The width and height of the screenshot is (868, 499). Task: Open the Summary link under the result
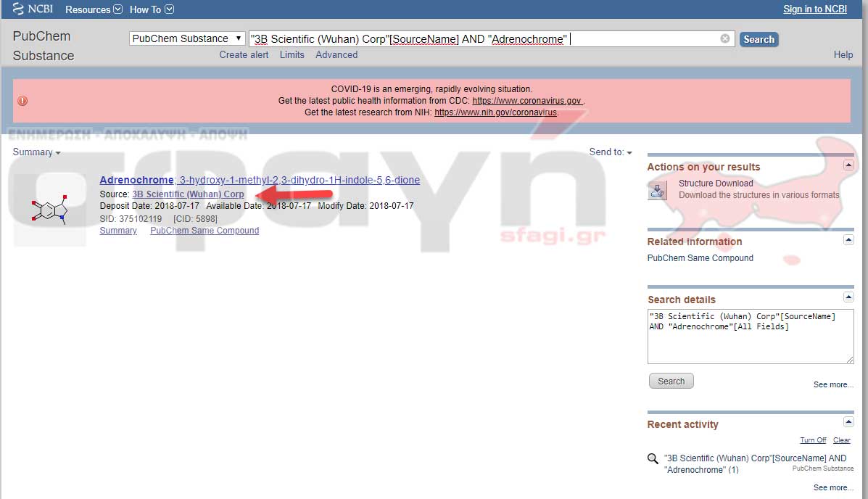pos(118,231)
